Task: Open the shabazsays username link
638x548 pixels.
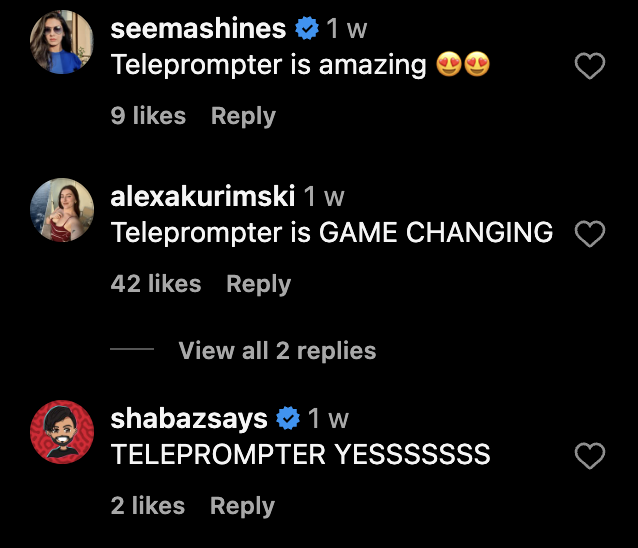Action: tap(189, 419)
